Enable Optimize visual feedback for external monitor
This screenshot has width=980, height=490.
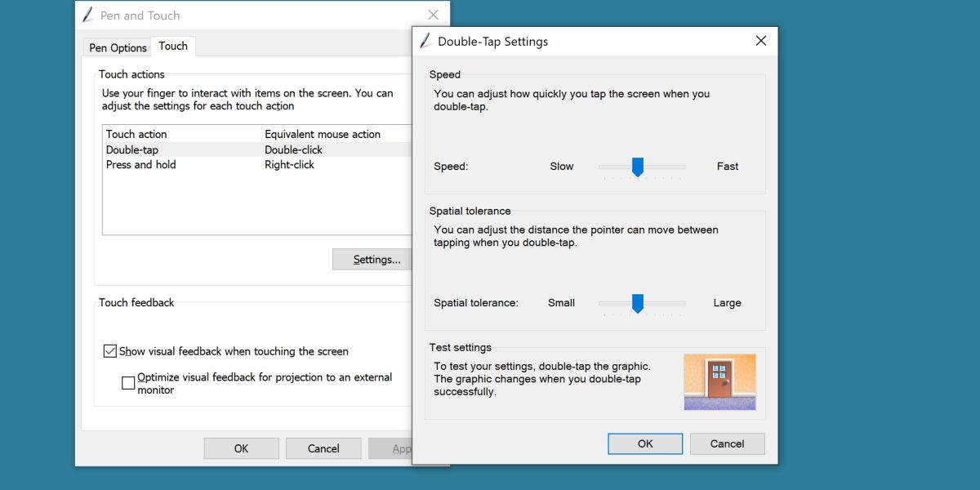[x=127, y=382]
